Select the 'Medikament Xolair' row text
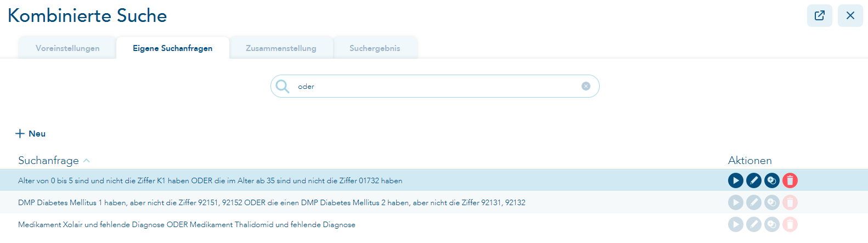868x243 pixels. [187, 224]
